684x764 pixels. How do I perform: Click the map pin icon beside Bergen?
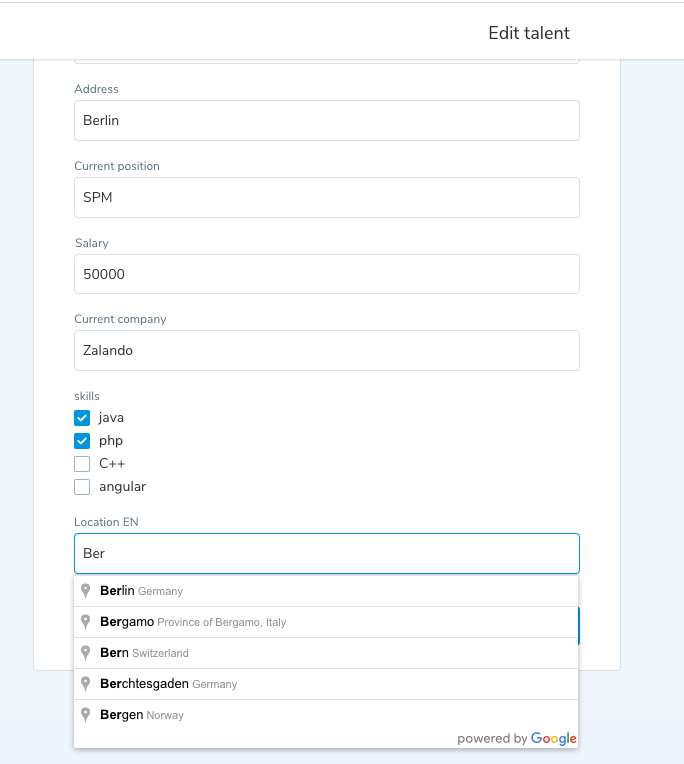(86, 715)
